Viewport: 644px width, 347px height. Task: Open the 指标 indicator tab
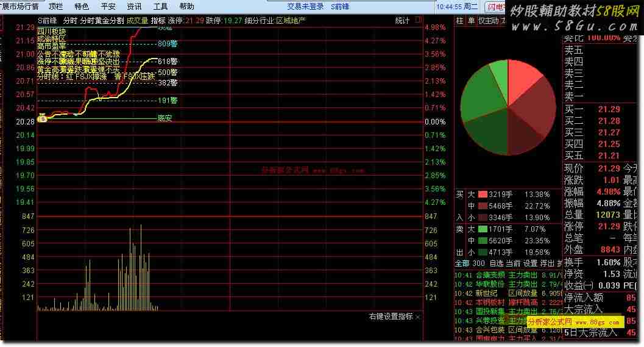pyautogui.click(x=158, y=21)
